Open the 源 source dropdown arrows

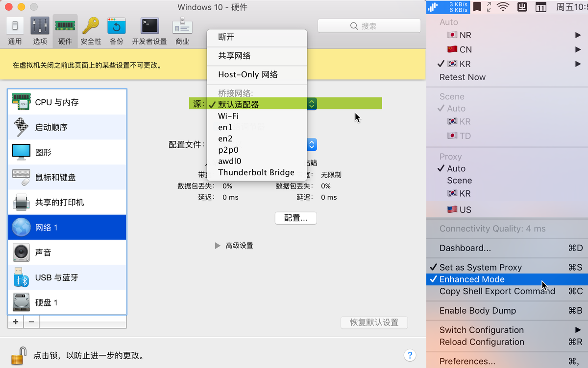pos(312,104)
